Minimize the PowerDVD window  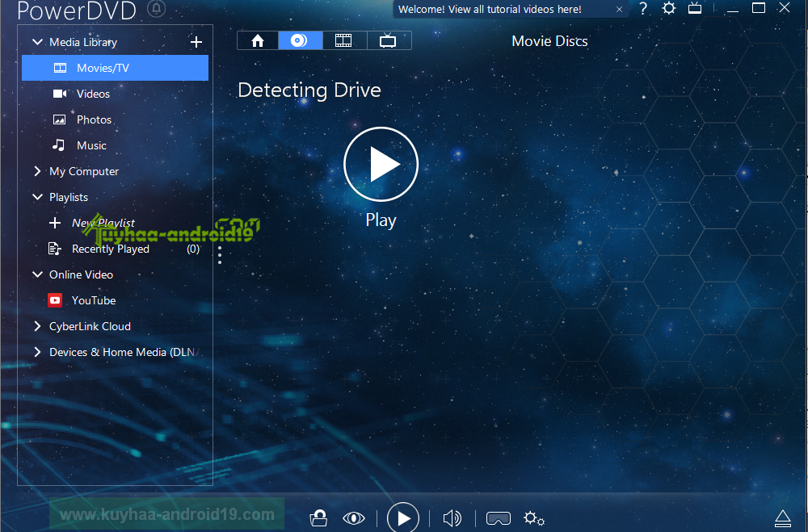click(733, 9)
